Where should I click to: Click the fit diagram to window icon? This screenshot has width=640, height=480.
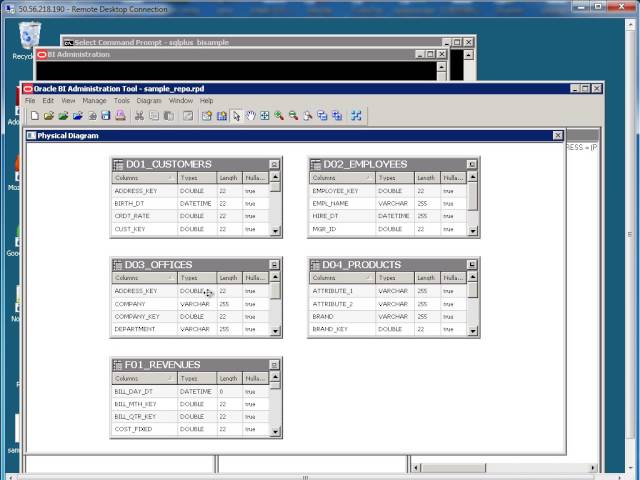pyautogui.click(x=264, y=116)
